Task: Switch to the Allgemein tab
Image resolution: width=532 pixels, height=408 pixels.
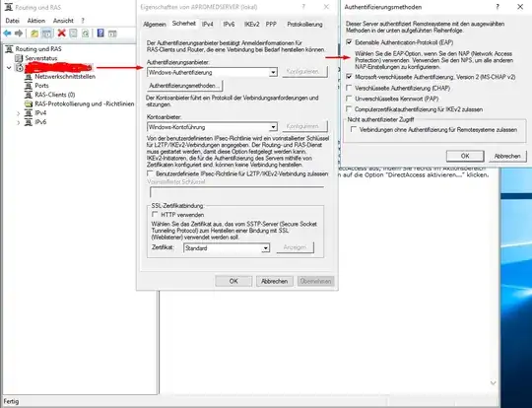Action: 155,25
